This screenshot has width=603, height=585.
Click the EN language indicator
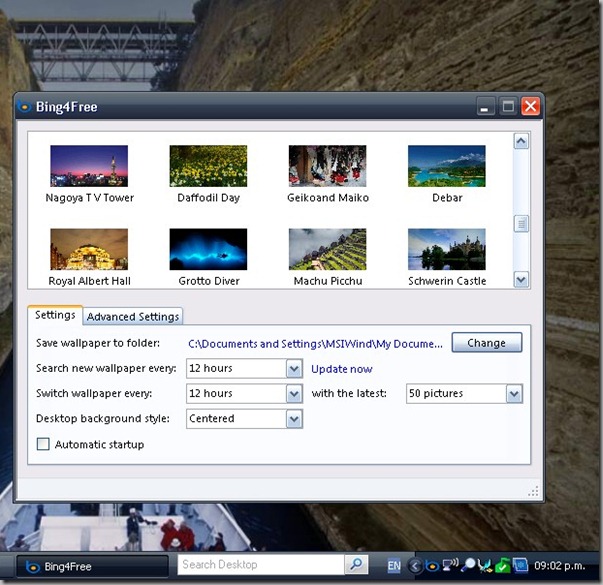tap(394, 566)
